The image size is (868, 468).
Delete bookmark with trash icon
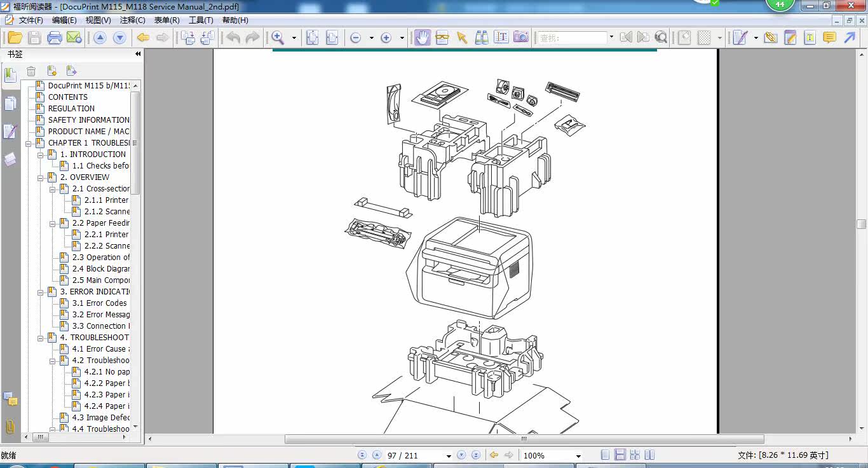tap(31, 71)
